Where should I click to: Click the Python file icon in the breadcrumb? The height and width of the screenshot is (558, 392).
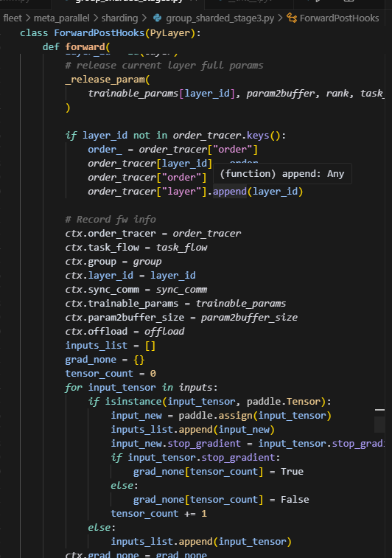coord(157,18)
